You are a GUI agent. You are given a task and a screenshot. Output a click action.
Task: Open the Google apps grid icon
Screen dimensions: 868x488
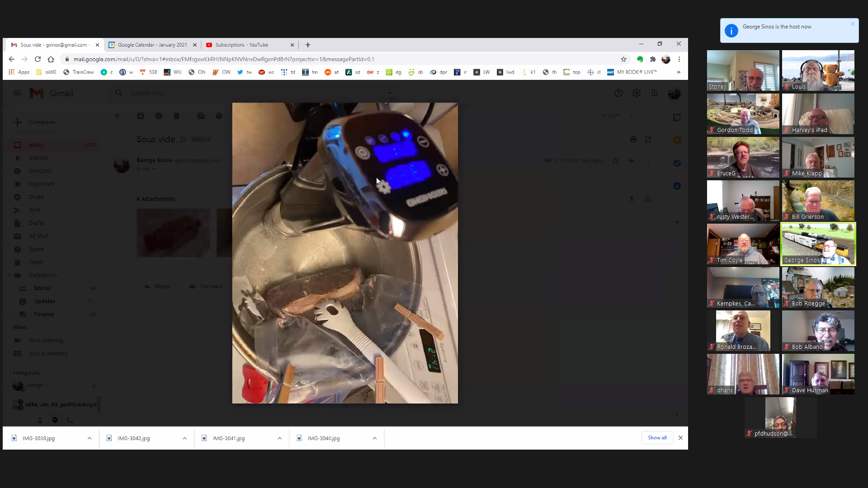coord(654,93)
